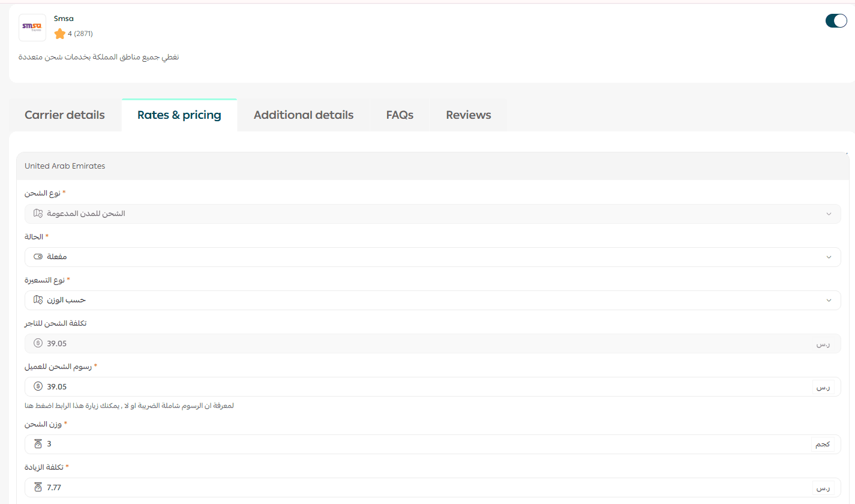Image resolution: width=855 pixels, height=504 pixels.
Task: Toggle the Smsa carrier activation switch
Action: (x=836, y=21)
